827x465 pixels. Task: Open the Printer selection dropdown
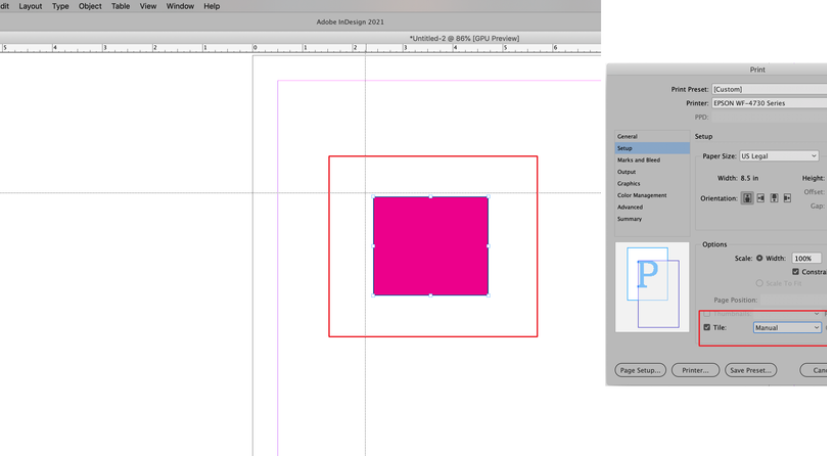(x=768, y=103)
